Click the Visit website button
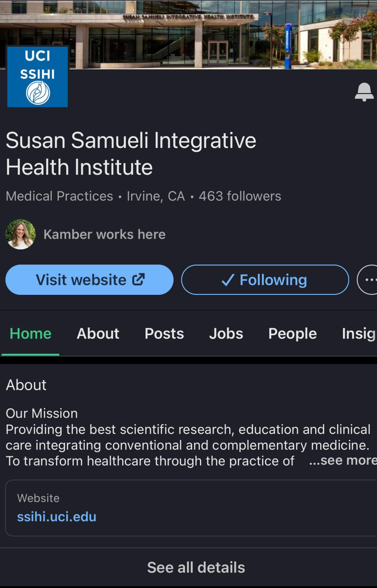The width and height of the screenshot is (377, 588). [x=90, y=280]
